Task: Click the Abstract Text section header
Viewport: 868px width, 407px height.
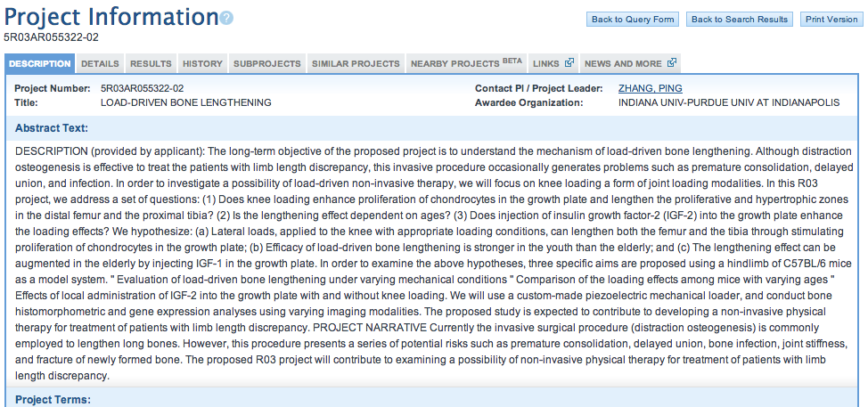Action: coord(52,128)
